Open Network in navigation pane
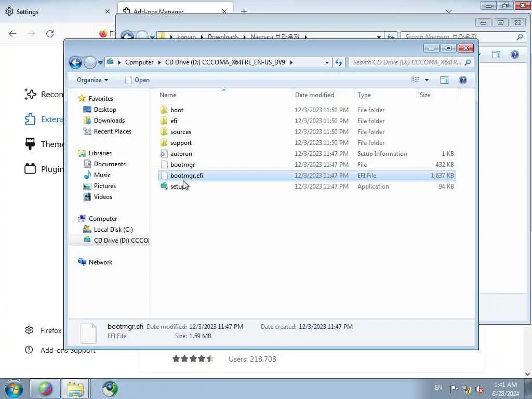This screenshot has width=532, height=399. click(100, 262)
